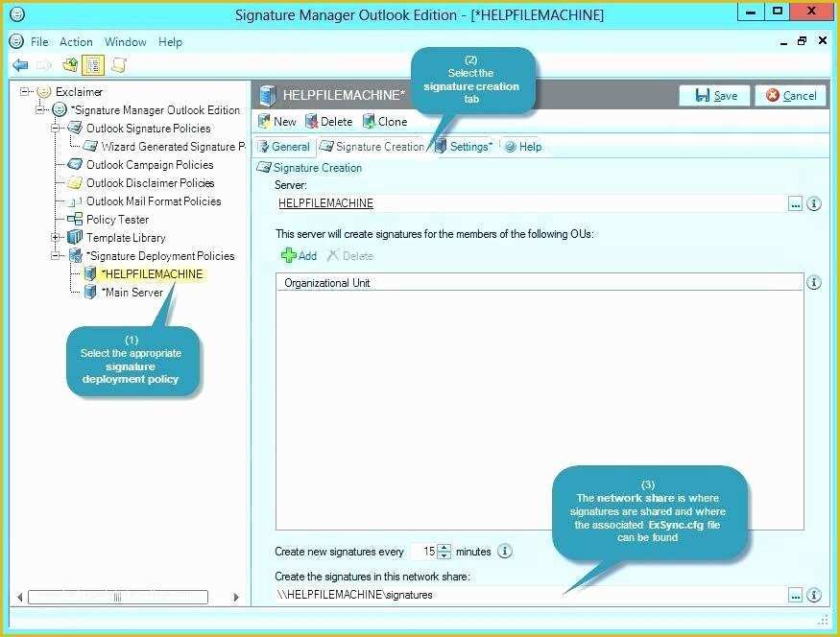Viewport: 840px width, 637px height.
Task: Click the Back arrow toolbar icon
Action: [x=20, y=65]
